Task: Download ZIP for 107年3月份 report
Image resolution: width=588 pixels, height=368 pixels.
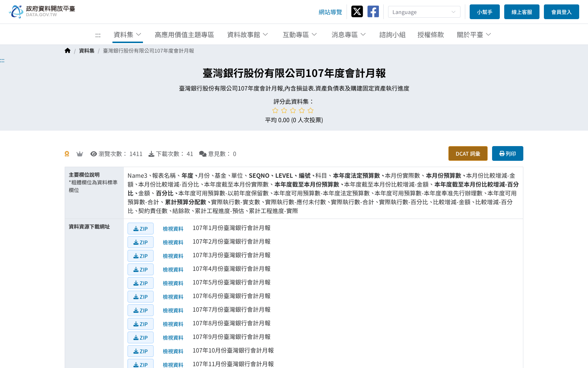Action: [140, 256]
